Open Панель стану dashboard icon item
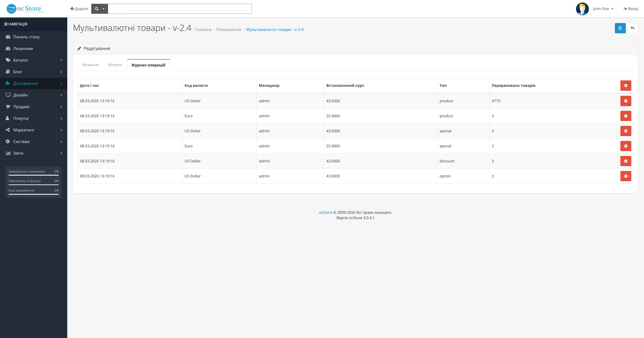This screenshot has width=644, height=338. [x=8, y=37]
